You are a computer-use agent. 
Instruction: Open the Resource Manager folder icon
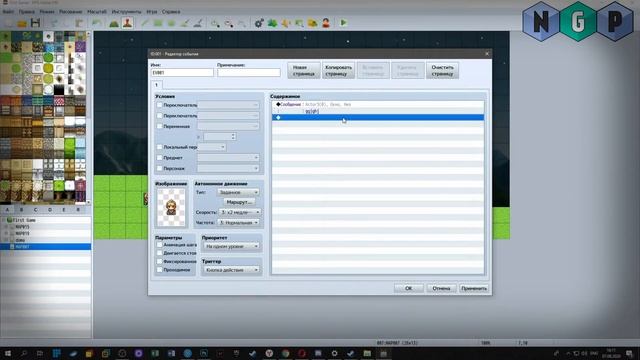[313, 23]
